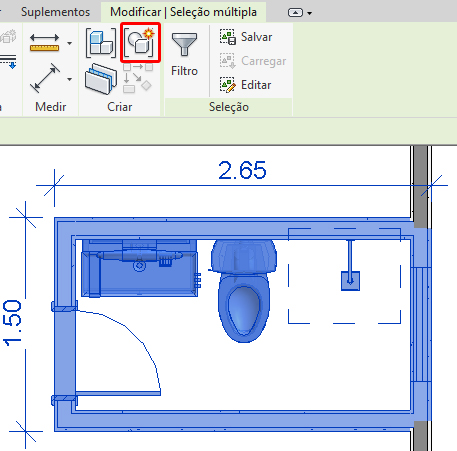Open the measure tool dropdown arrow

click(x=69, y=43)
